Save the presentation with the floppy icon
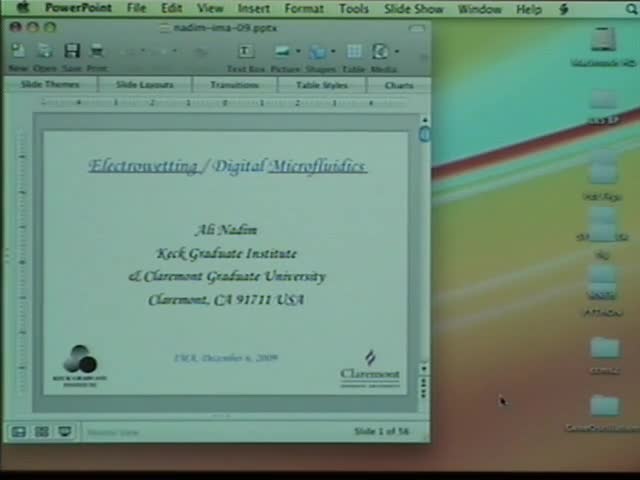Viewport: 640px width, 480px height. (x=72, y=51)
